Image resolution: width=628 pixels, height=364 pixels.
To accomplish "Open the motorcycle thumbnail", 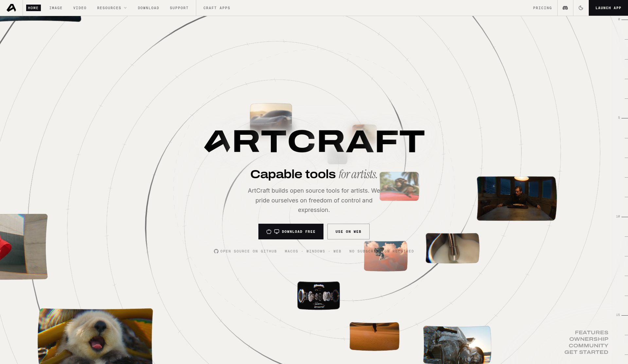I will (457, 345).
